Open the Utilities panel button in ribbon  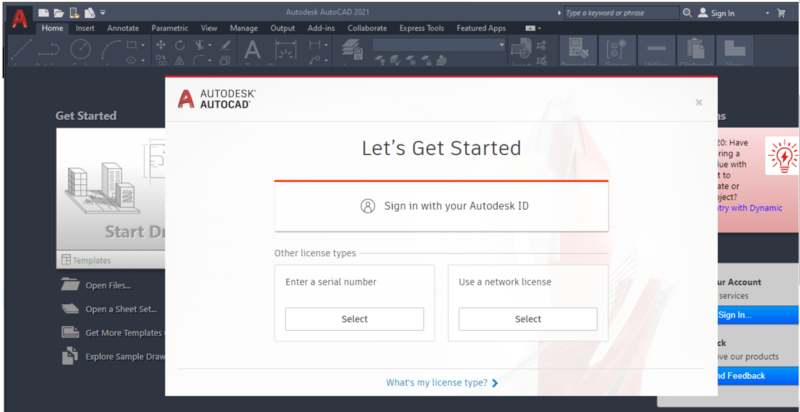click(x=657, y=51)
